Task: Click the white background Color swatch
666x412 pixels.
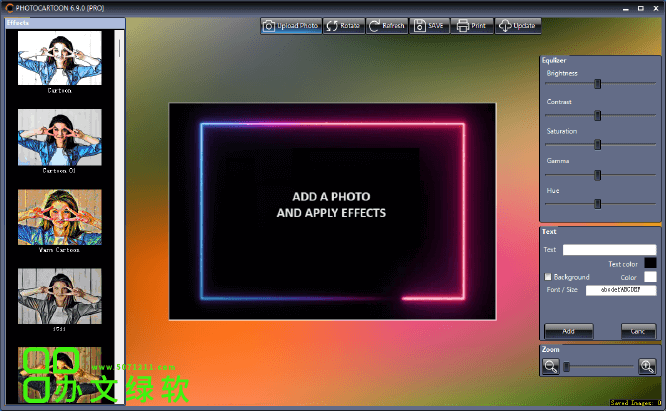Action: [650, 277]
